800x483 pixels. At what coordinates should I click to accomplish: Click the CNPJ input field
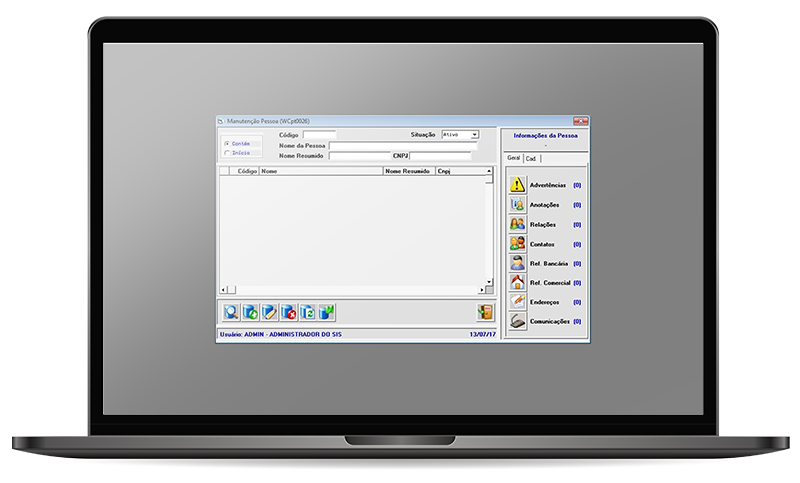pos(440,156)
